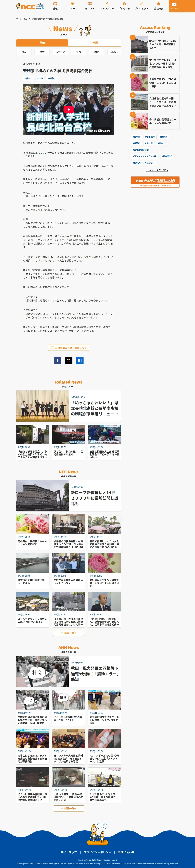Select the ALL category filter

click(x=24, y=52)
